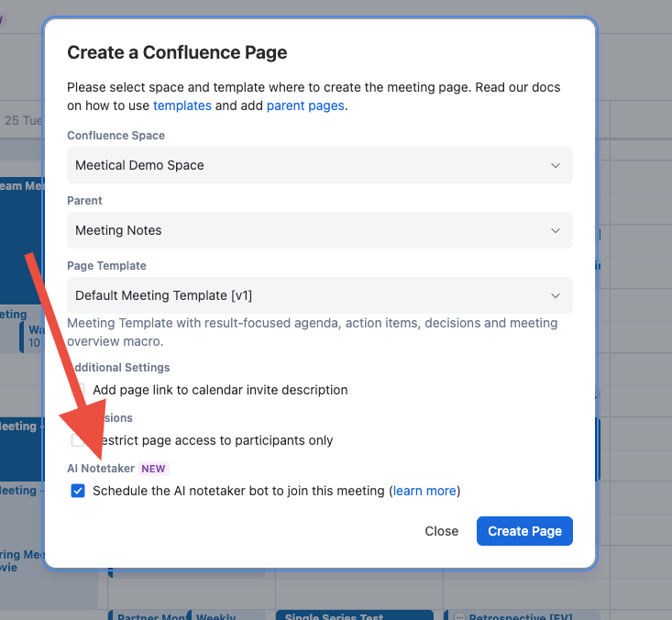Click the Close button
This screenshot has width=672, height=620.
pos(441,531)
